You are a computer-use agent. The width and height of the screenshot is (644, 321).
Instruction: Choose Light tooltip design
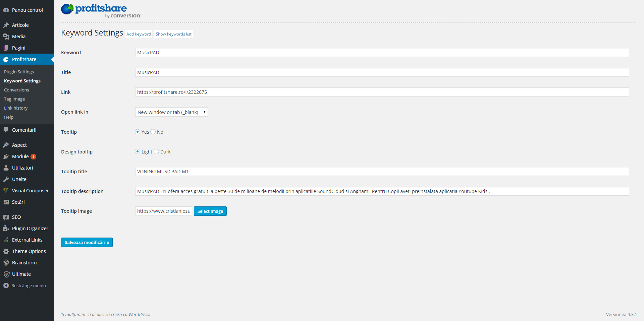point(138,151)
